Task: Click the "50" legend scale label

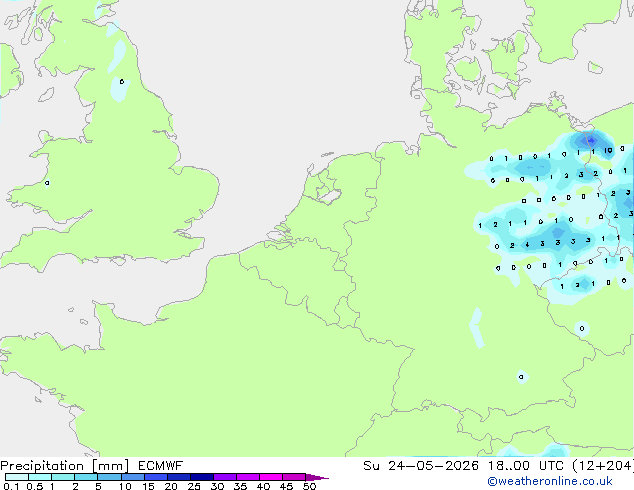Action: [309, 486]
